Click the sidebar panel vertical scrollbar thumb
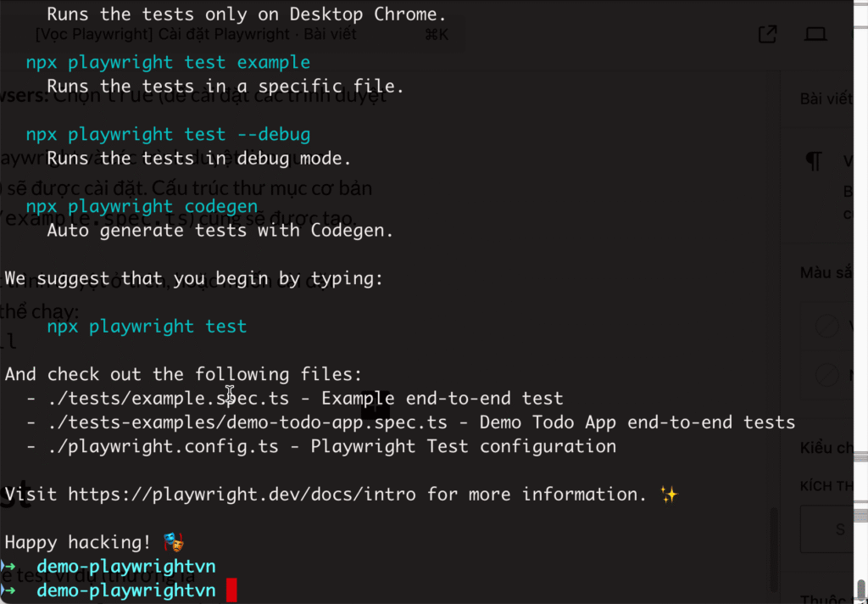Image resolution: width=868 pixels, height=604 pixels. pos(774,550)
